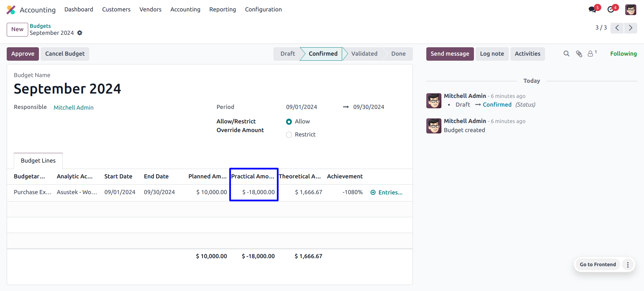
Task: Click the paperclip attachments icon
Action: click(x=579, y=54)
